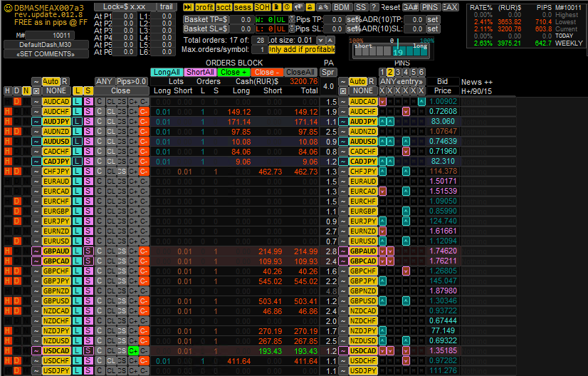The image size is (588, 376).
Task: Click the CloseAll button
Action: coord(300,72)
